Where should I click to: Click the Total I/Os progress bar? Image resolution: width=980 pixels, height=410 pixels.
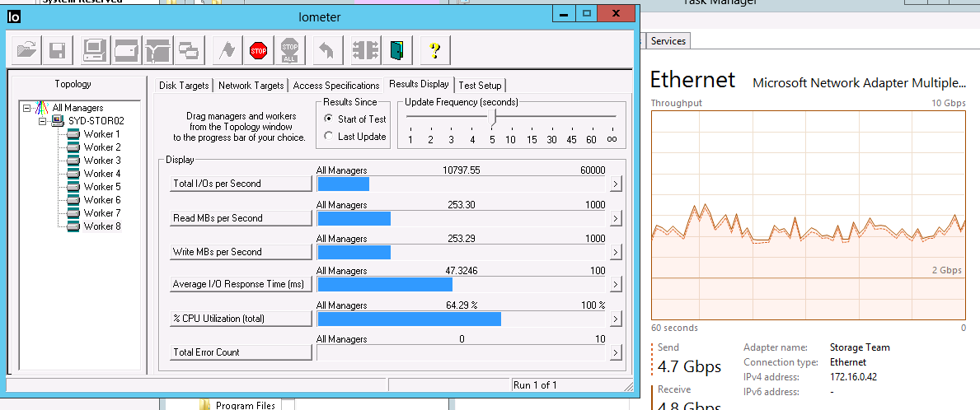pos(462,184)
